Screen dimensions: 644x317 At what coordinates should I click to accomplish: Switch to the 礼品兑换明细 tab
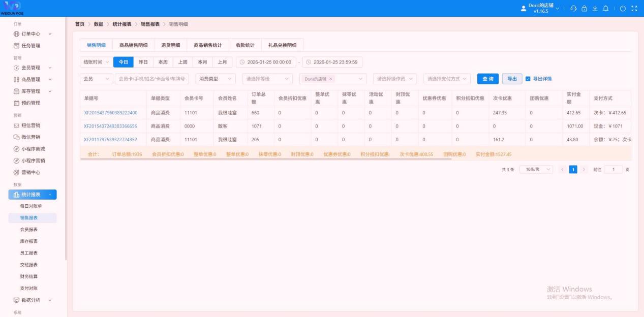(x=282, y=45)
